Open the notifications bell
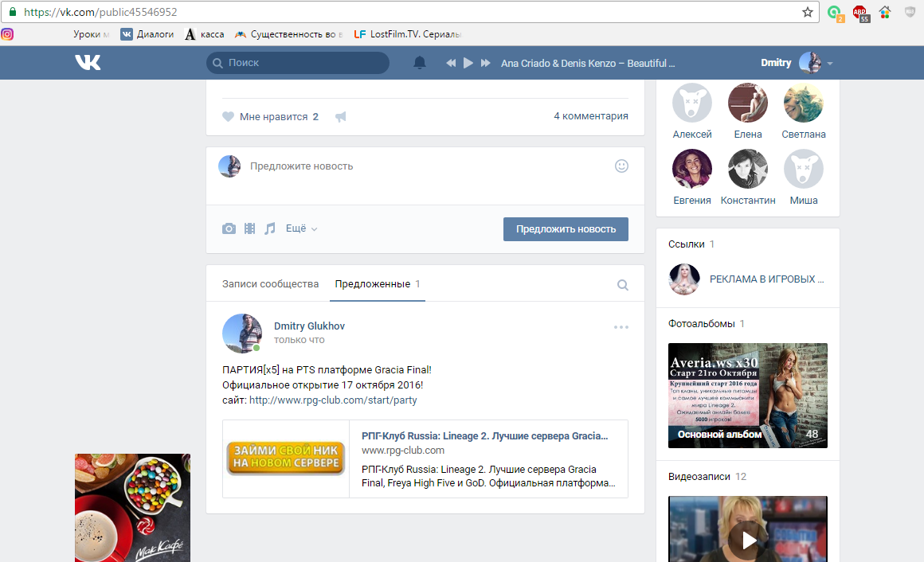The height and width of the screenshot is (562, 924). pos(420,63)
